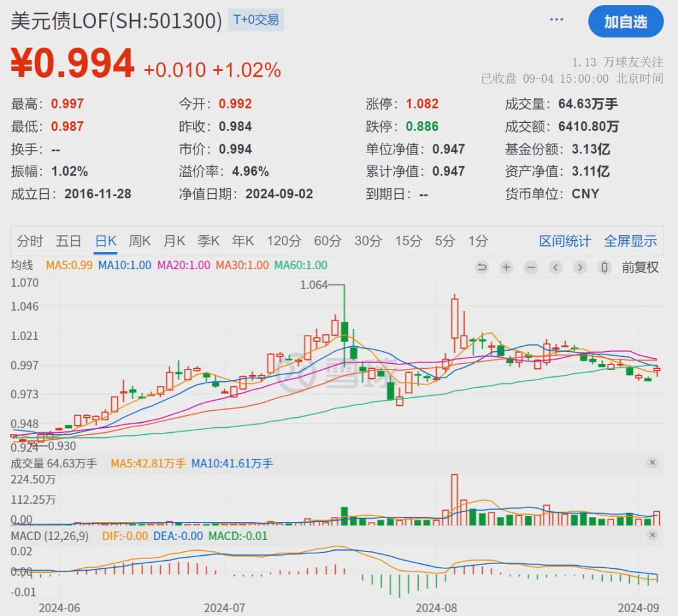The height and width of the screenshot is (616, 678).
Task: Click the MA5:0.99 legend label
Action: (x=69, y=265)
